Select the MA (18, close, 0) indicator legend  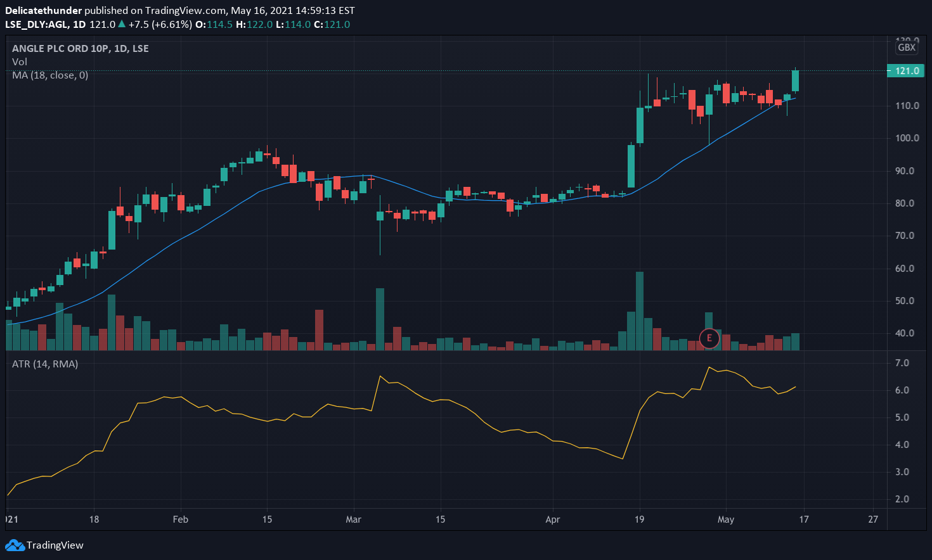pyautogui.click(x=50, y=75)
